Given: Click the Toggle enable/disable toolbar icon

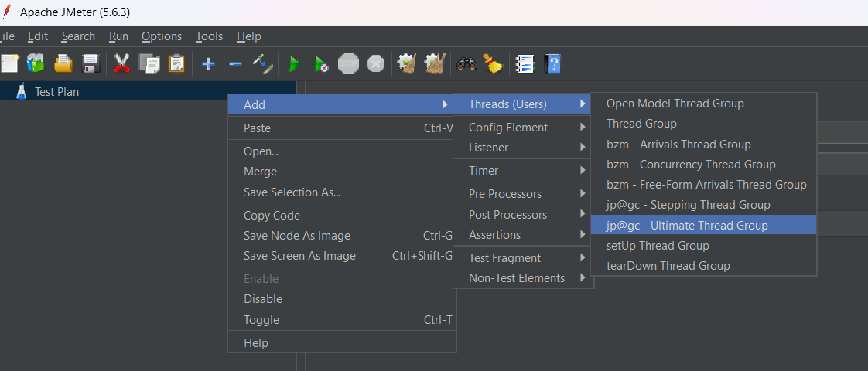Looking at the screenshot, I should pos(262,63).
